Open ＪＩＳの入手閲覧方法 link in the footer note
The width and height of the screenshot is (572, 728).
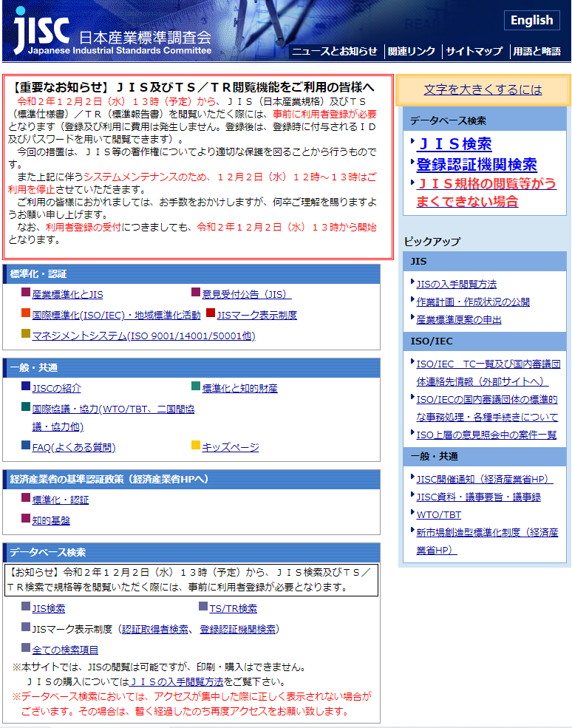pos(177,681)
